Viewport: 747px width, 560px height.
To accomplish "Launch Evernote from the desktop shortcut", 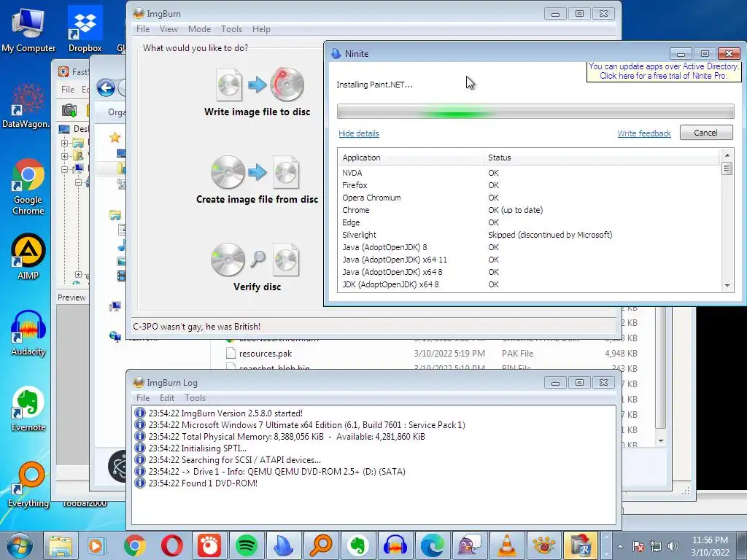I will (28, 408).
